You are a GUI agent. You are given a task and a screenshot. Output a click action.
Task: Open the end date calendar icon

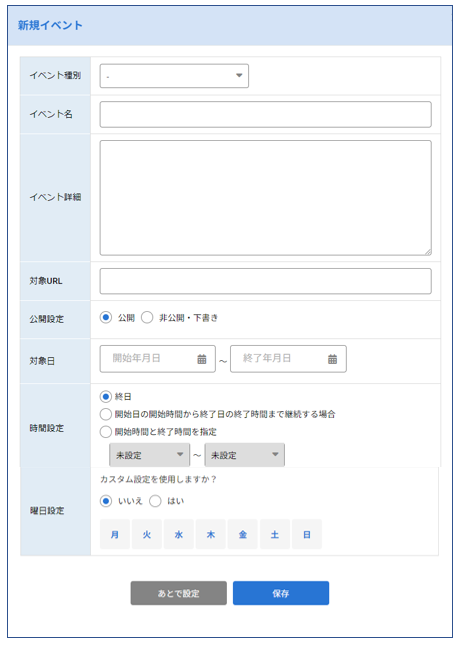coord(332,359)
